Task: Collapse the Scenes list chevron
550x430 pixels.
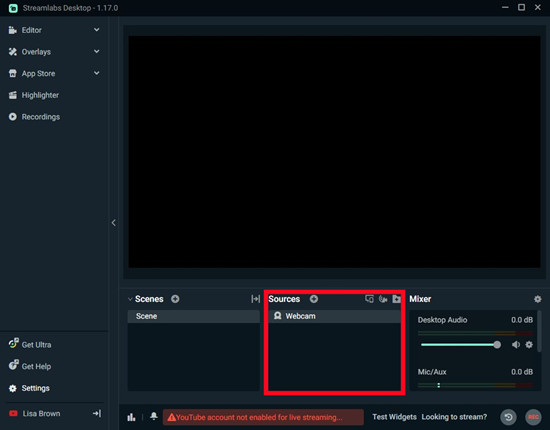Action: click(130, 299)
